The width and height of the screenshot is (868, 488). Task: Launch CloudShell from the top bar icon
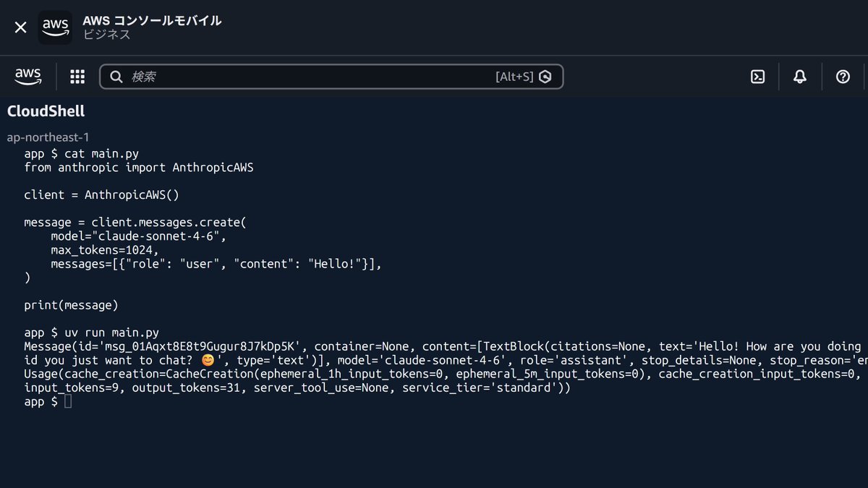[x=757, y=77]
